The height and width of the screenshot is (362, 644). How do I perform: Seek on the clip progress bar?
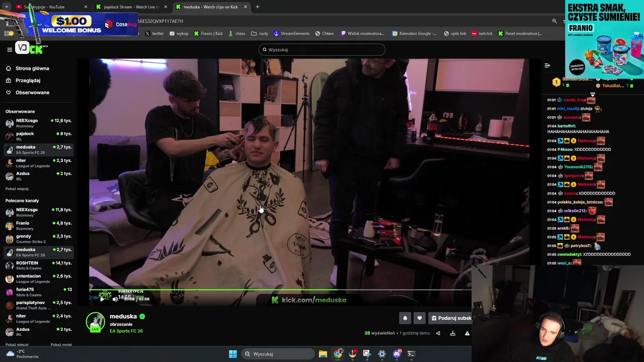tap(280, 290)
